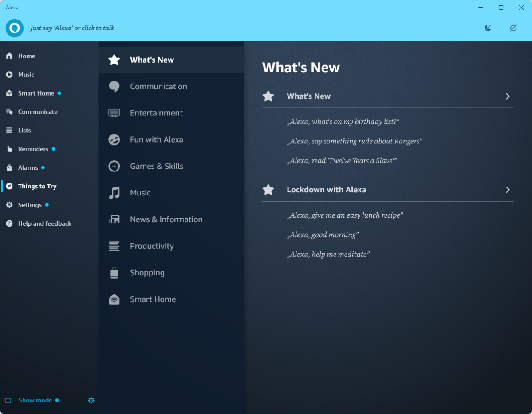This screenshot has height=414, width=532.
Task: Click the sidebar Smart Home house icon
Action: (9, 93)
